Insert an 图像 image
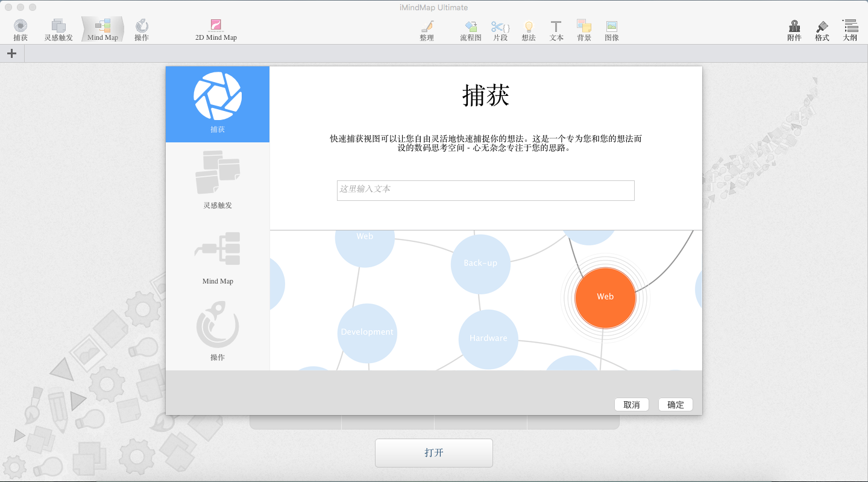868x482 pixels. [x=612, y=30]
